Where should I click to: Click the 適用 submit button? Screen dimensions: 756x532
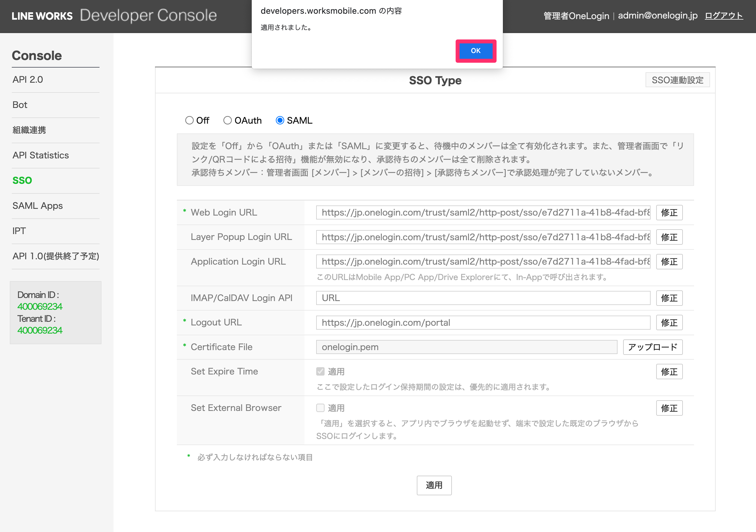434,485
